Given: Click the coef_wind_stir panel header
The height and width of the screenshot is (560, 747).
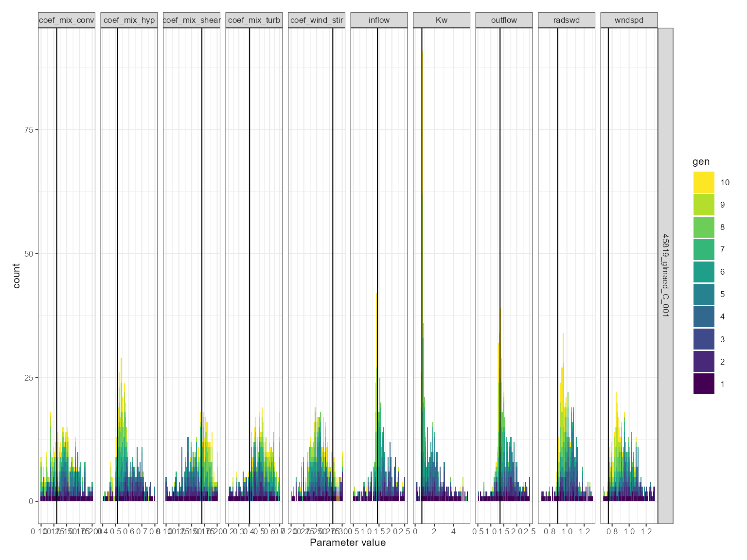Looking at the screenshot, I should [x=317, y=20].
